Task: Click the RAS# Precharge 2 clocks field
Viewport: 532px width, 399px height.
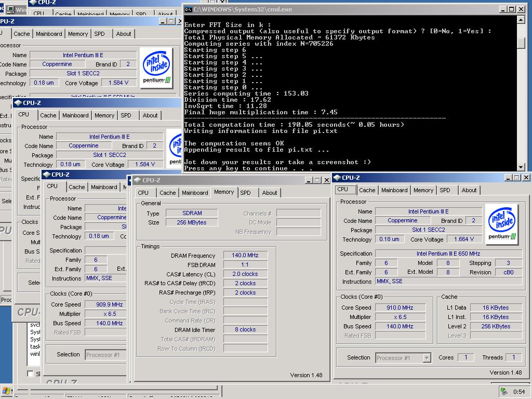Action: [x=245, y=292]
